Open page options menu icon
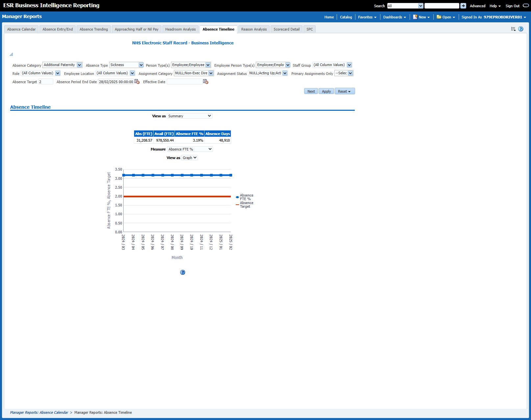This screenshot has height=420, width=531. click(x=513, y=29)
